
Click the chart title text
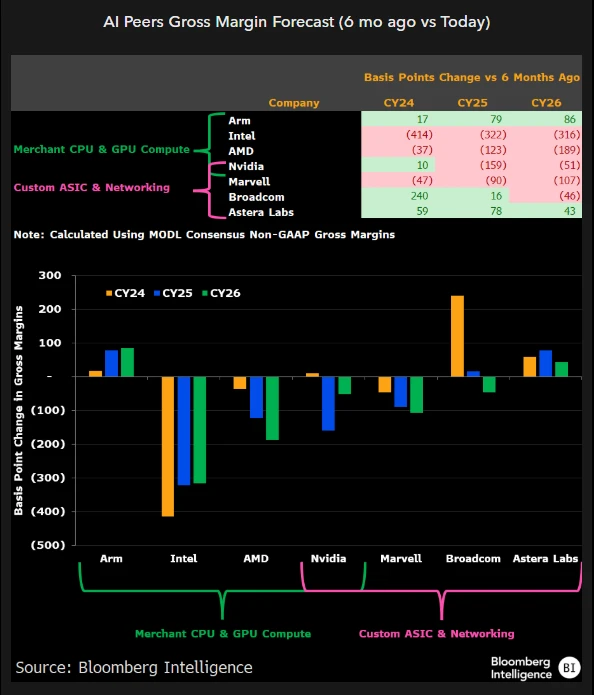pos(297,22)
